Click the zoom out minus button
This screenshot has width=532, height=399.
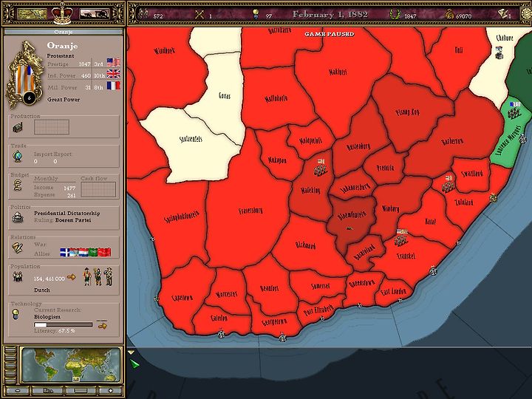pos(18,391)
